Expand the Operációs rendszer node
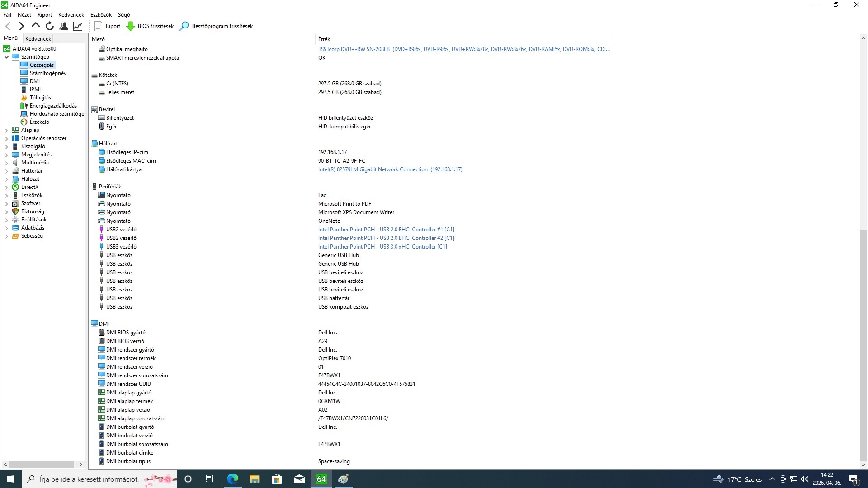 (x=6, y=138)
